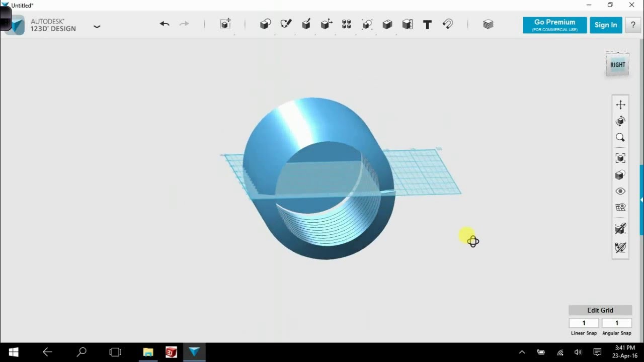Expand the blue side panel arrow

(x=641, y=200)
